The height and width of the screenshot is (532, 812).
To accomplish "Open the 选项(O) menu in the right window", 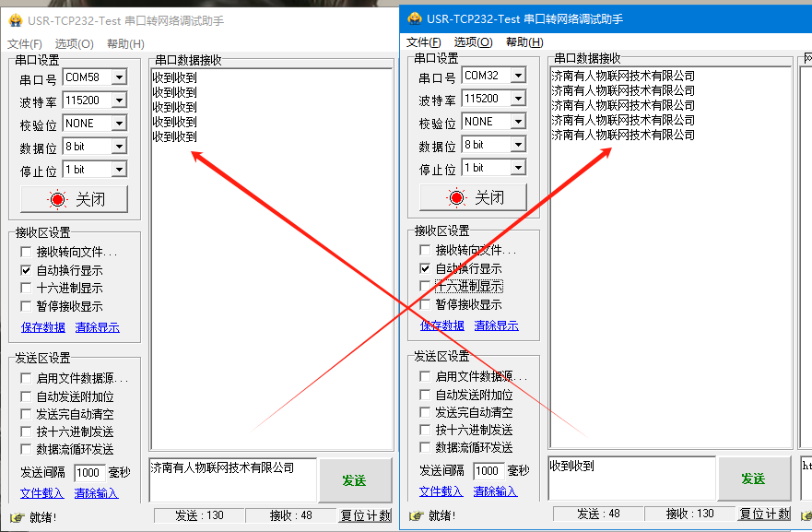I will (x=473, y=42).
